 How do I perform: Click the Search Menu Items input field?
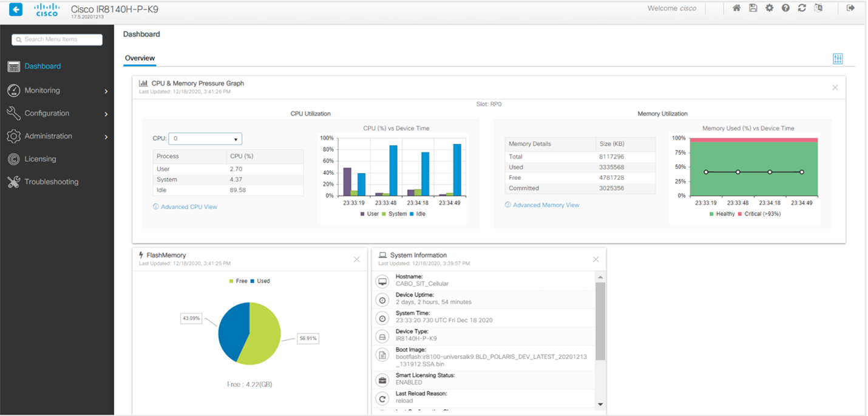tap(56, 39)
